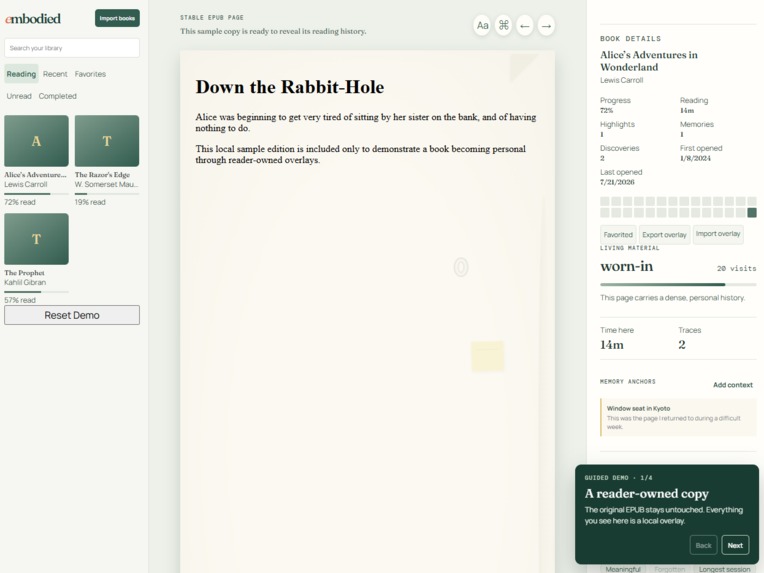Viewport: 764px width, 573px height.
Task: Click the Reset Demo button
Action: click(x=72, y=315)
